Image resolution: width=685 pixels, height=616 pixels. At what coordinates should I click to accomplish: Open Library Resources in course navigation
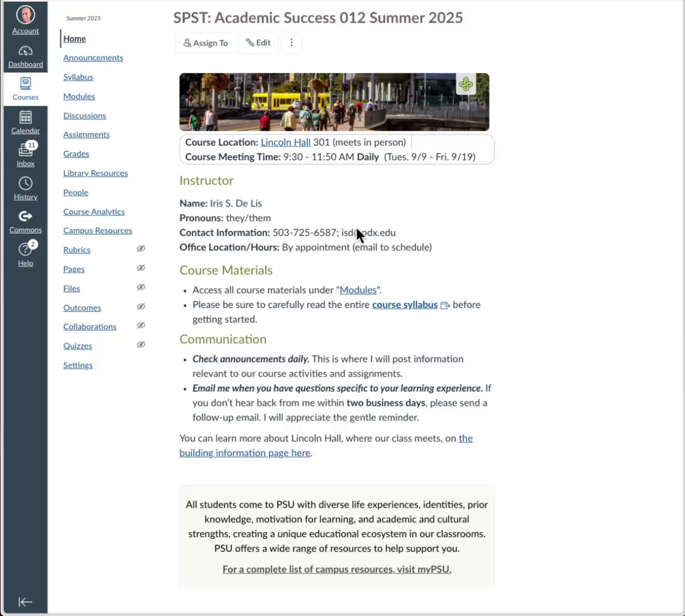pos(95,173)
